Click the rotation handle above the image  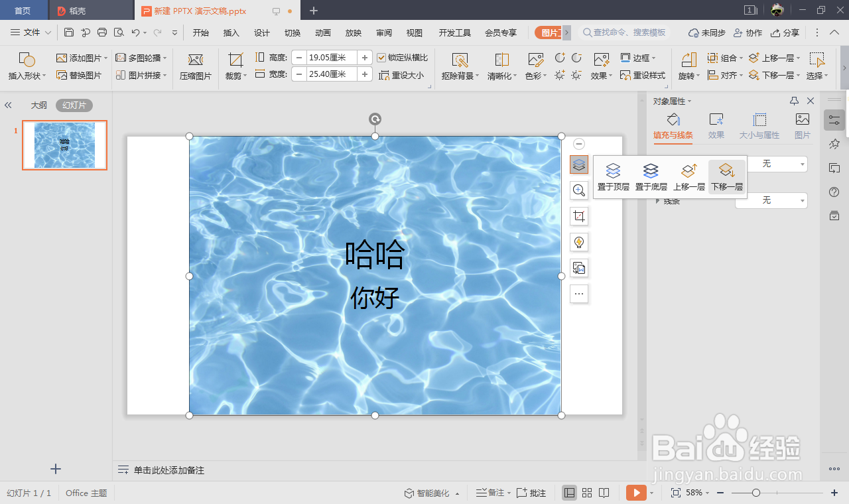coord(375,119)
